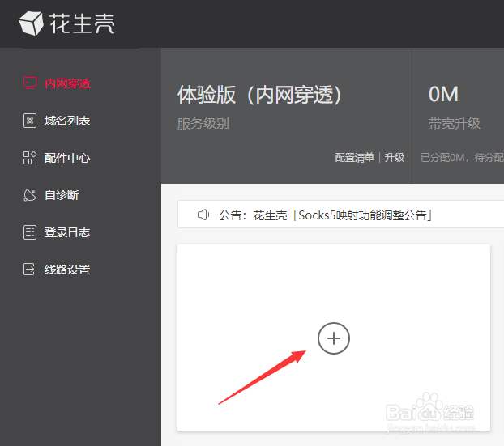Click the 带宽升级 label
The width and height of the screenshot is (504, 446).
(455, 124)
